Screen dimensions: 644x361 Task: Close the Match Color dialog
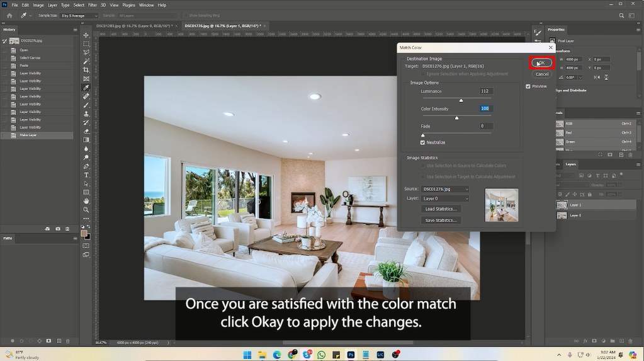[x=551, y=48]
